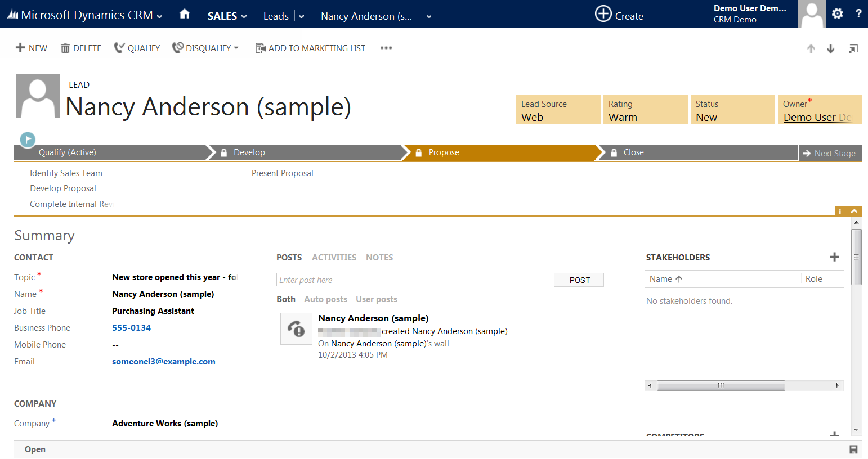This screenshot has width=868, height=459.
Task: Click the Next Stage button
Action: point(830,153)
